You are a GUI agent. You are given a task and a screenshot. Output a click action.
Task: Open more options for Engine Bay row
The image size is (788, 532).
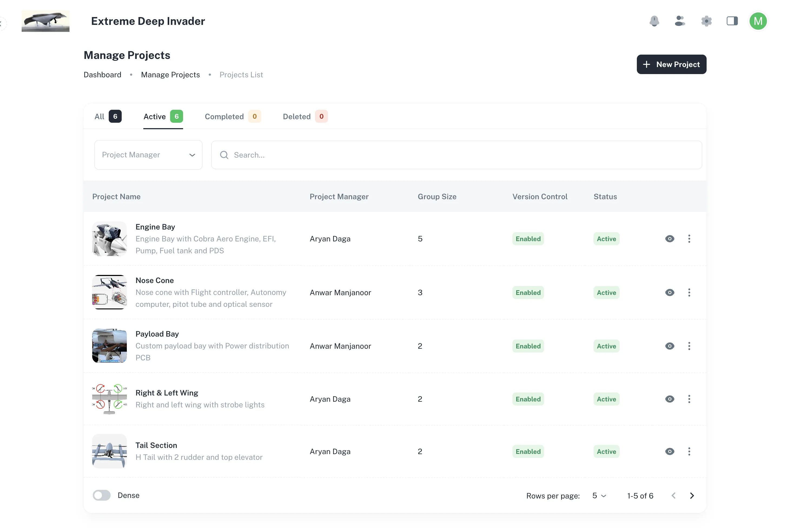click(x=689, y=238)
